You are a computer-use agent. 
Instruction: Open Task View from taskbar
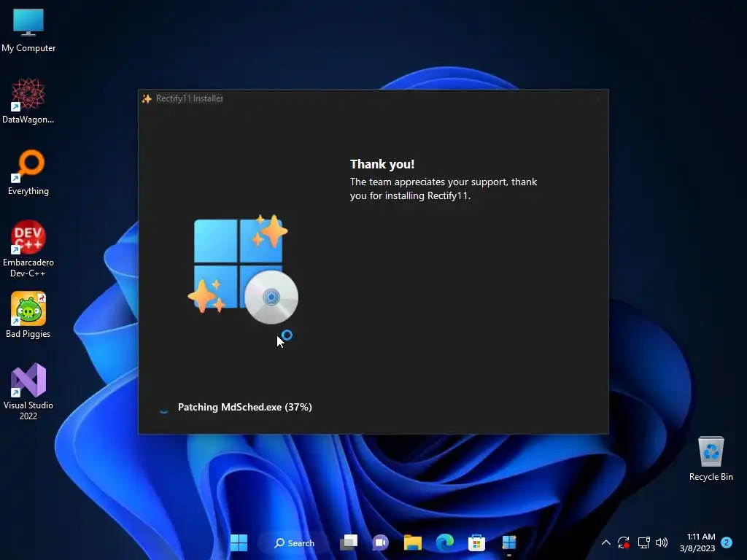tap(349, 542)
